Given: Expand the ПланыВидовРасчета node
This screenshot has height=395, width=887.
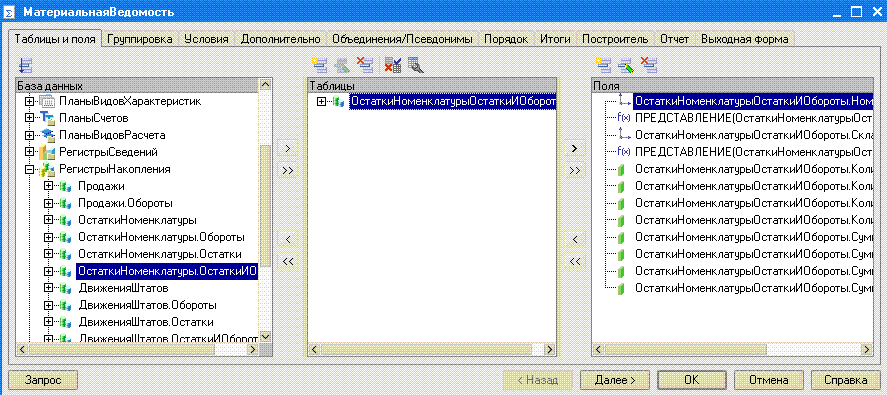Looking at the screenshot, I should 29,136.
